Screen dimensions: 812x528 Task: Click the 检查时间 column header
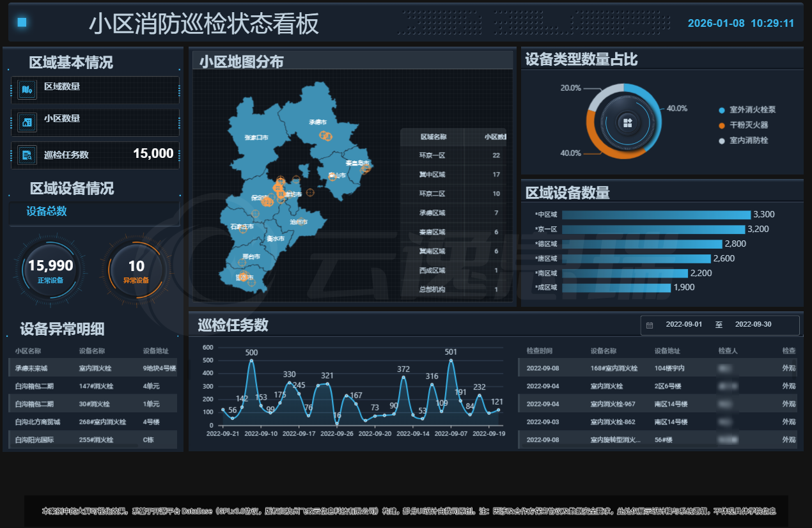[540, 351]
